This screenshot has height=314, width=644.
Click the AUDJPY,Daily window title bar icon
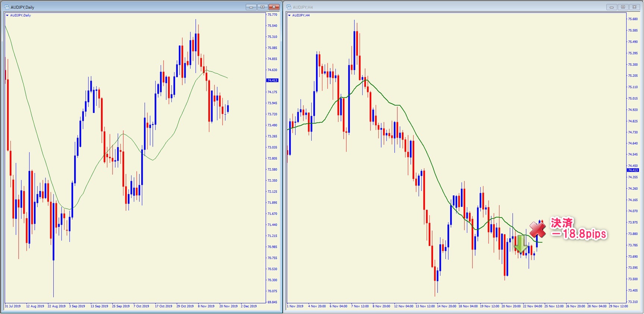pos(7,7)
